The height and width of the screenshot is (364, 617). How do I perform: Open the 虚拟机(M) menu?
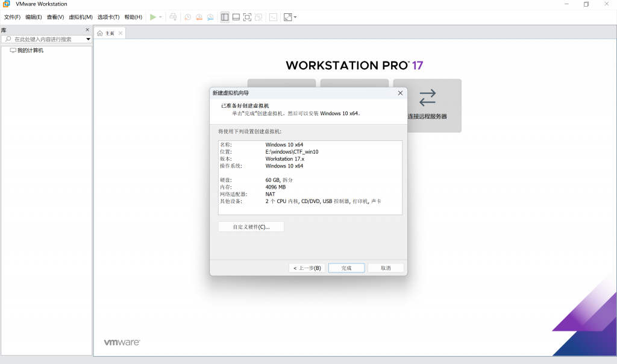[x=81, y=17]
